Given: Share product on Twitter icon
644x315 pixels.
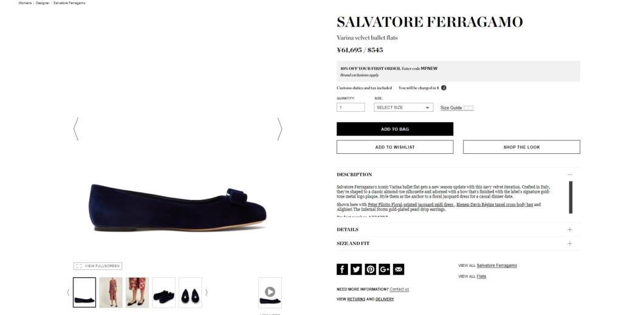Looking at the screenshot, I should tap(356, 269).
